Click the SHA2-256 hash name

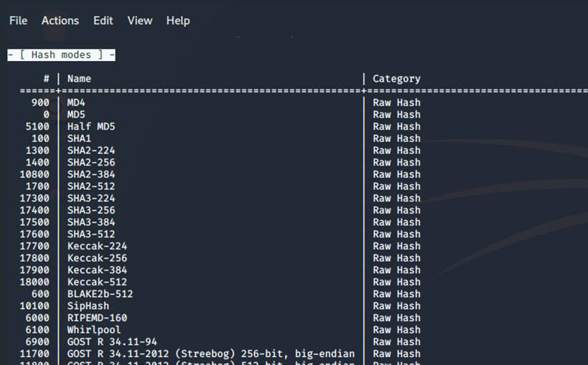tap(91, 163)
